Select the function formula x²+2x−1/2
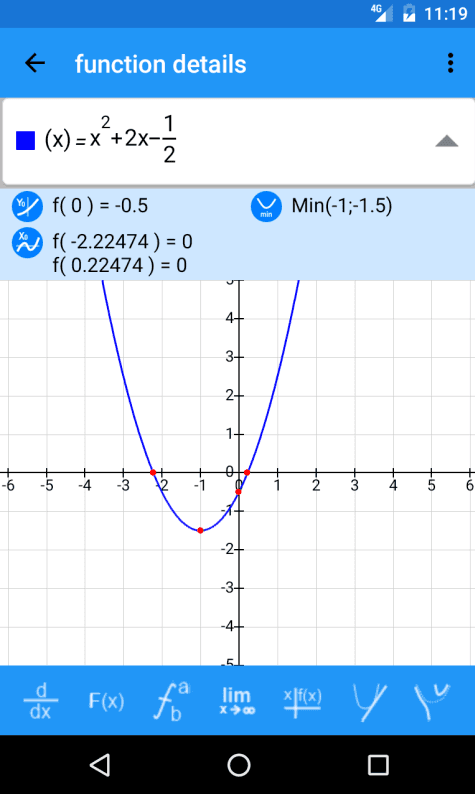 (110, 139)
